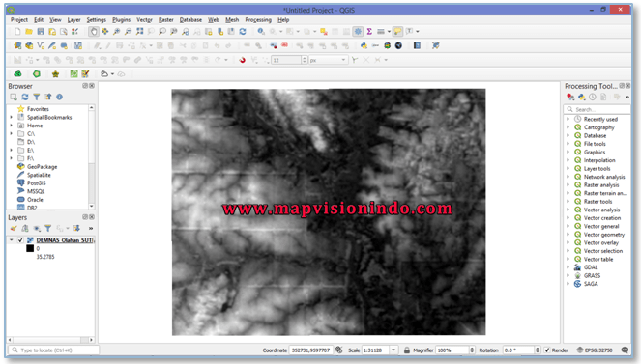Toggle the snapping magnet icon

click(x=242, y=60)
